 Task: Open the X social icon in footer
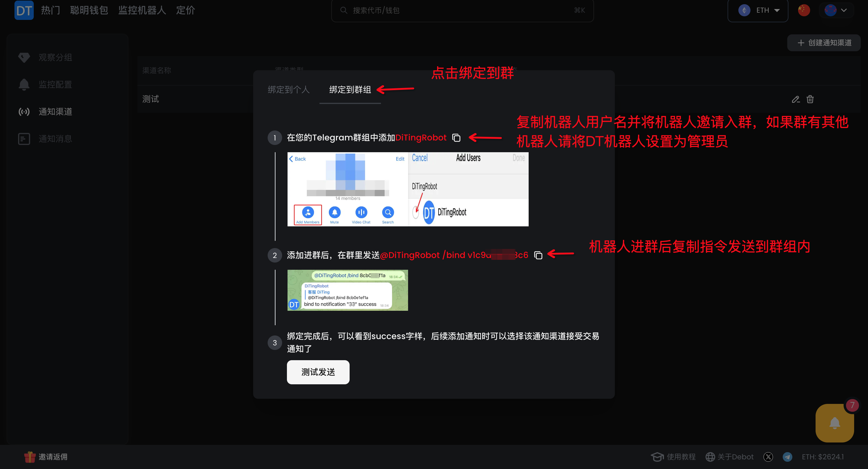tap(768, 457)
